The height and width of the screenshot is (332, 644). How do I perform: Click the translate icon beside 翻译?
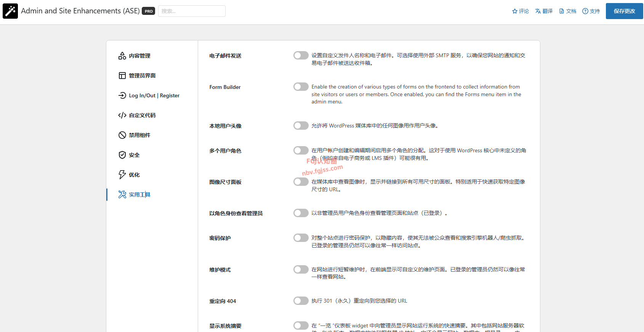(538, 11)
